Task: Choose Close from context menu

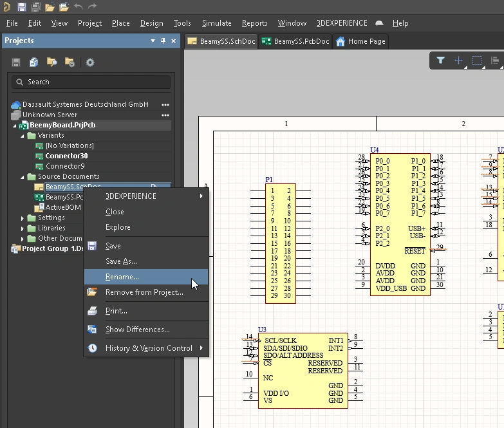Action: [x=146, y=212]
